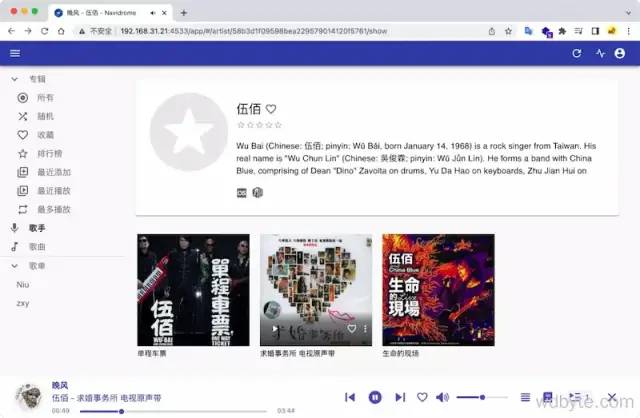
Task: Rate artist 伍佰 three stars
Action: click(259, 125)
